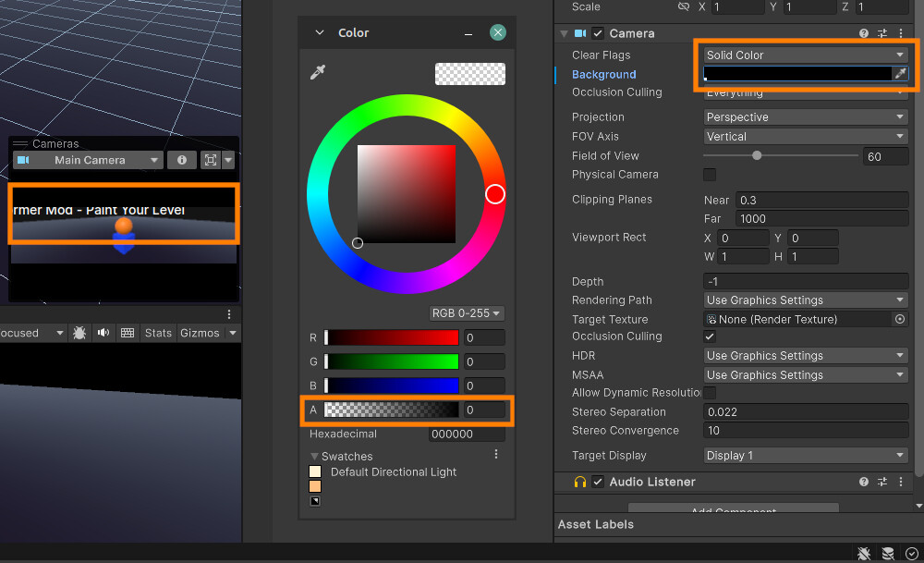Open Camera component help icon

tap(863, 33)
